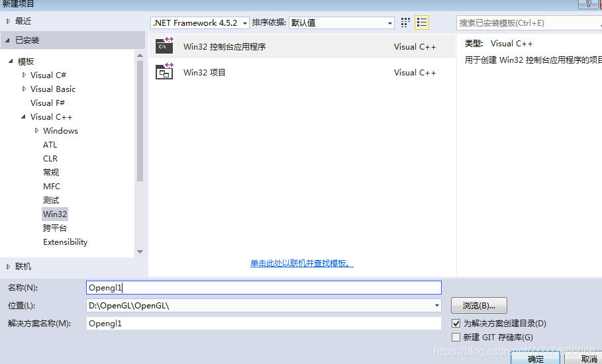Switch to small icons grid view
Screen dimensions: 602x364
tap(405, 23)
